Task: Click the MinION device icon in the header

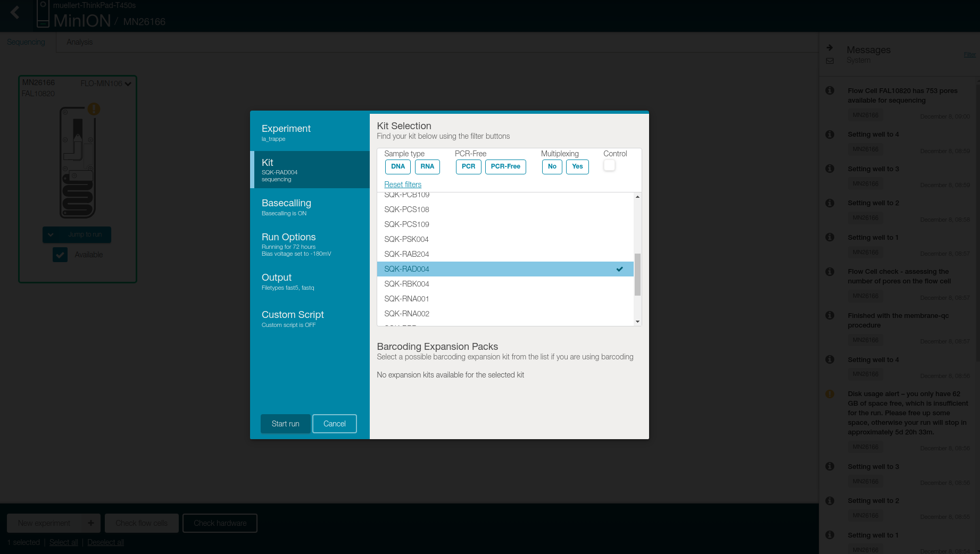Action: point(43,13)
